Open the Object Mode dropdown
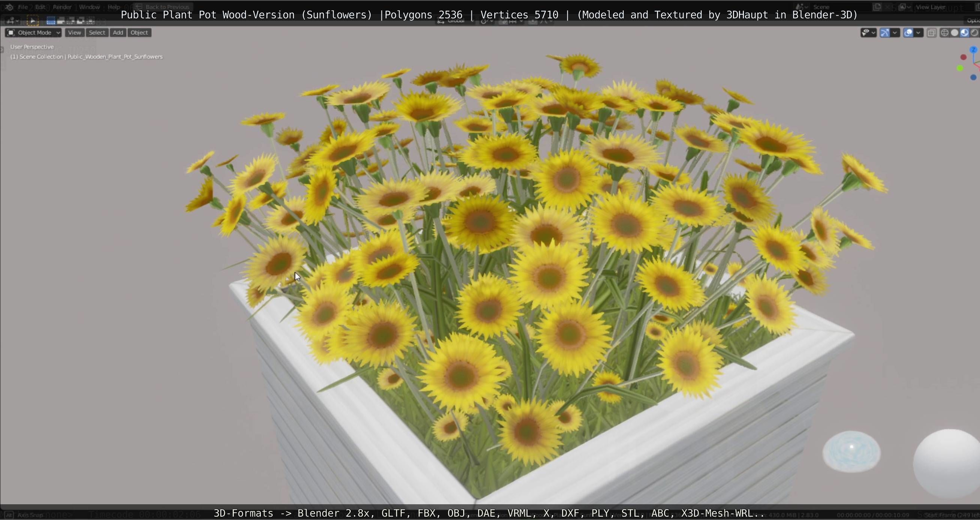Screen dimensions: 980x520 pyautogui.click(x=33, y=33)
